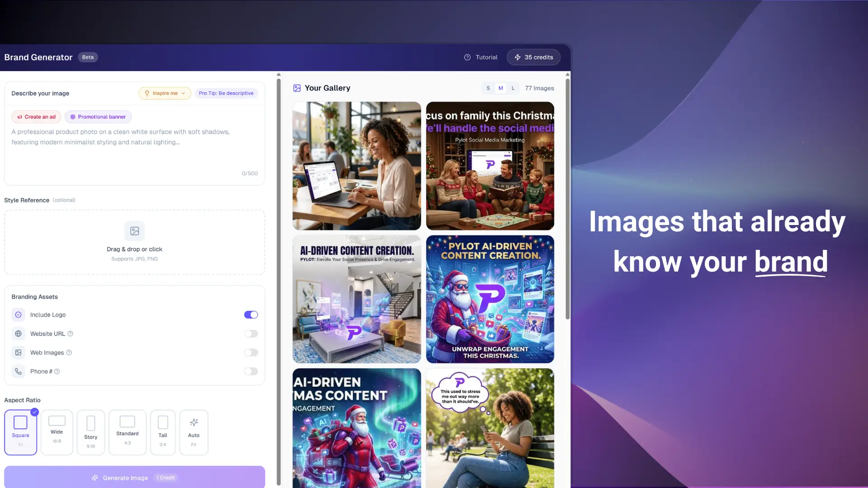Click the lightning bolt credits icon
This screenshot has width=868, height=488.
click(518, 57)
